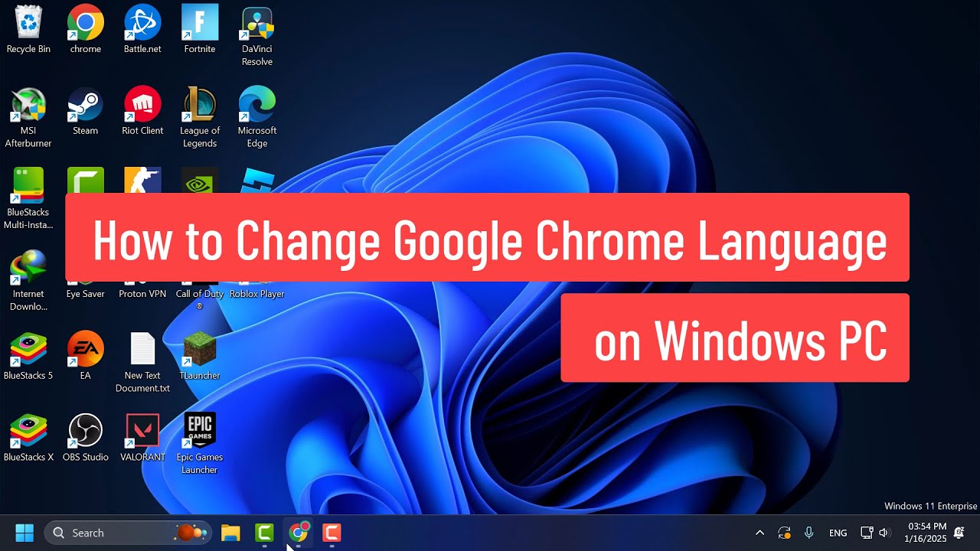
Task: Select the TLauncher desktop shortcut
Action: click(x=200, y=357)
